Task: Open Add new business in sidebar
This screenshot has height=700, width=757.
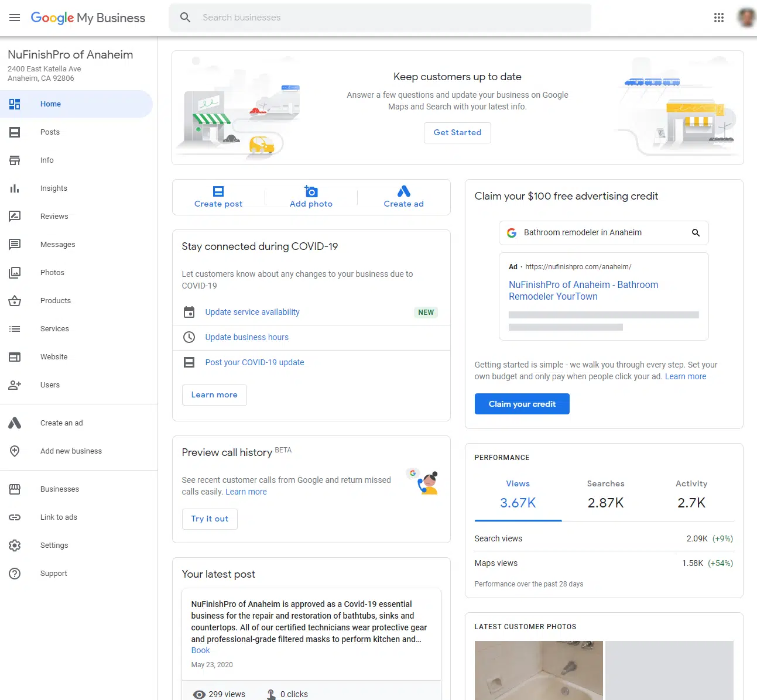Action: point(76,451)
